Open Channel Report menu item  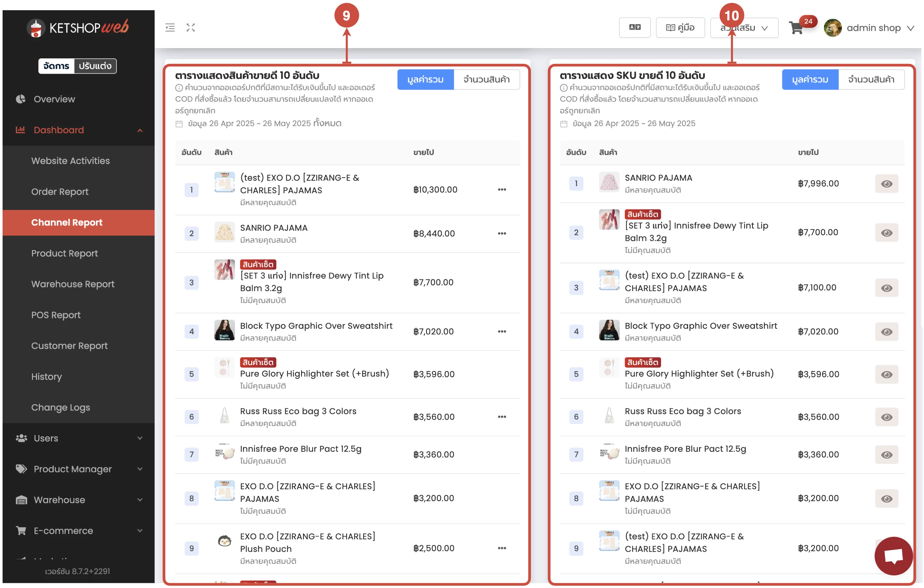pyautogui.click(x=78, y=223)
